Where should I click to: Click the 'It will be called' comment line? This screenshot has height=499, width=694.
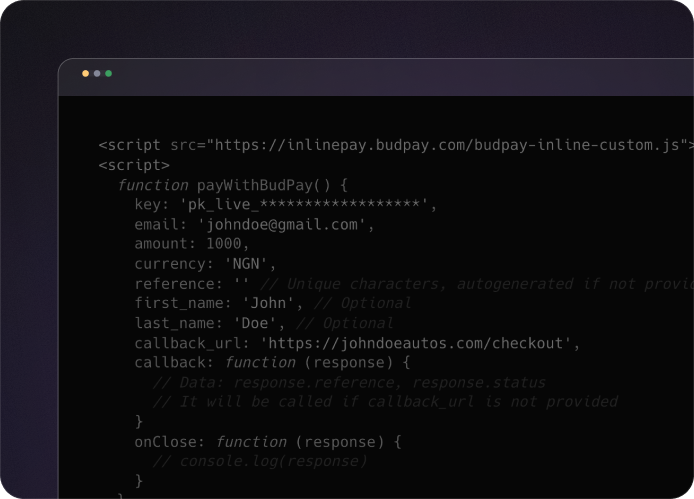385,402
